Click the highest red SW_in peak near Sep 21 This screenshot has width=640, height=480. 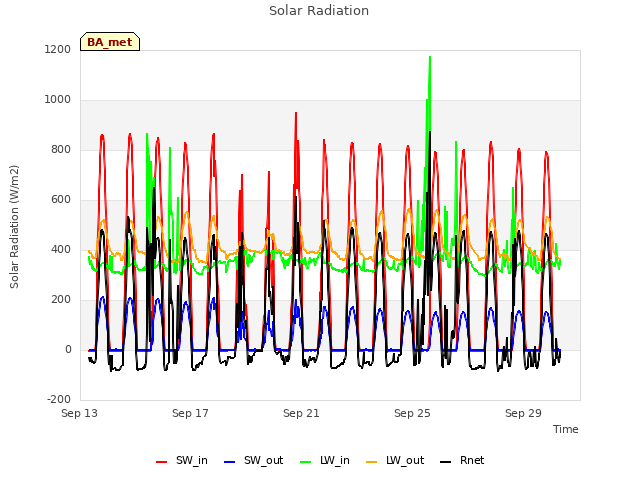296,113
